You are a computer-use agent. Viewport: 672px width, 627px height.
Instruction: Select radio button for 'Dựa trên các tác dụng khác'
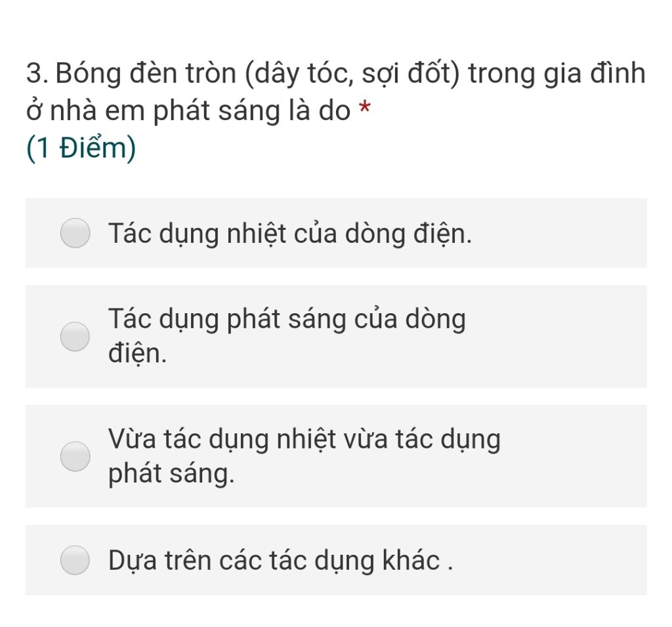[x=75, y=560]
